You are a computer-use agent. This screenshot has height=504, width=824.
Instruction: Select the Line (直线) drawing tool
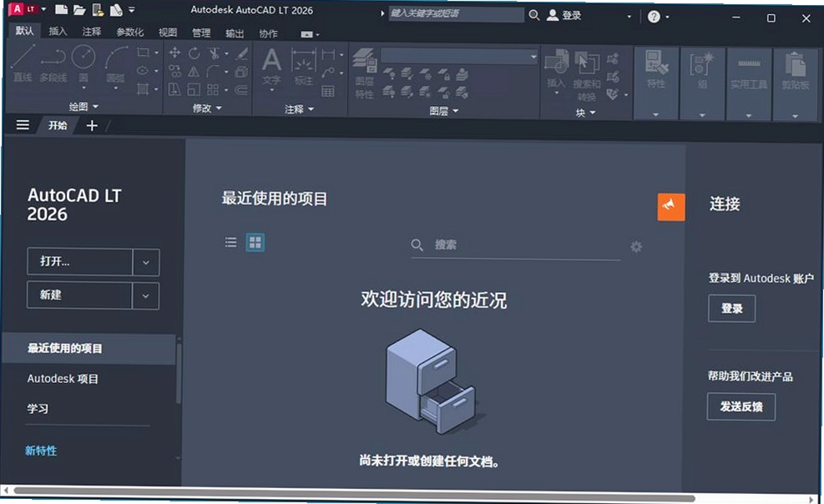[x=23, y=63]
